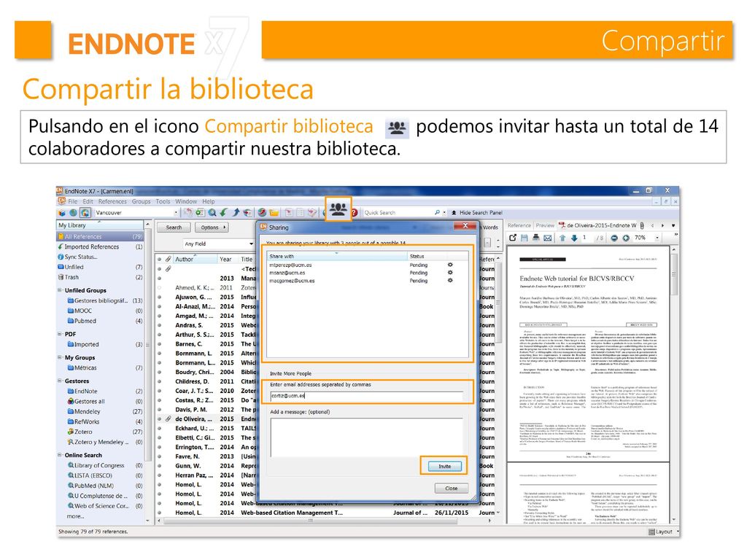Screen dimensions: 747x560
Task: Click the Invite button in the Sharing dialog
Action: (x=444, y=466)
